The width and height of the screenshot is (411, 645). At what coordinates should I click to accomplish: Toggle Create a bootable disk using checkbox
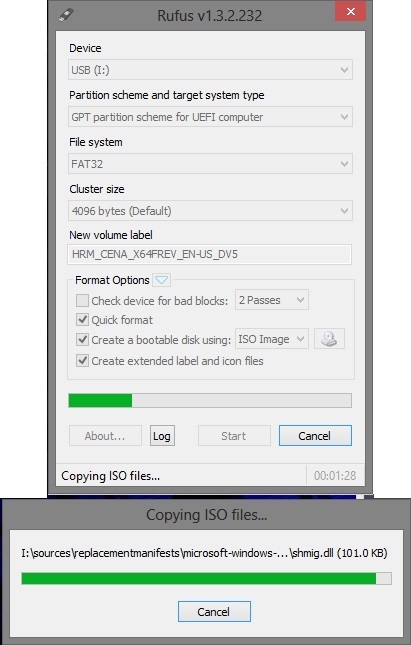[x=82, y=339]
